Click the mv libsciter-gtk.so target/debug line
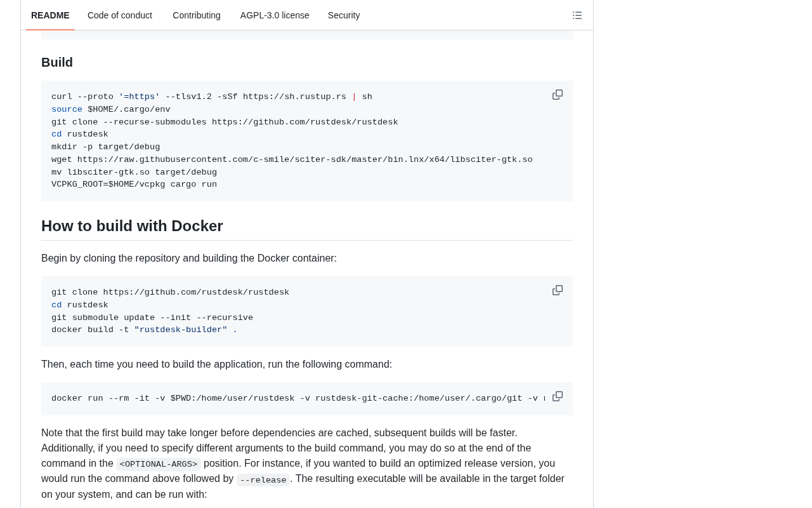812x508 pixels. (x=134, y=172)
